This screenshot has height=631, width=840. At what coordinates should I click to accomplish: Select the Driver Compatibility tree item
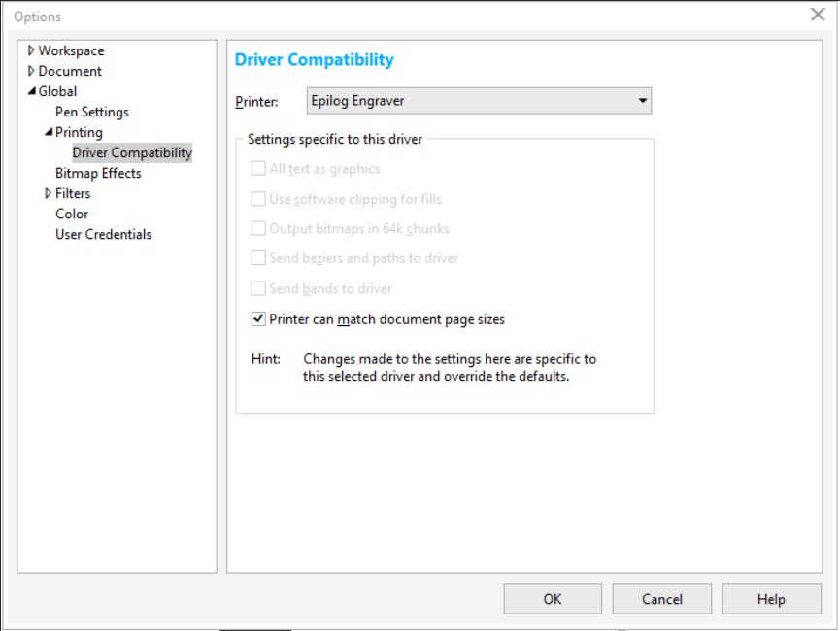(x=132, y=152)
